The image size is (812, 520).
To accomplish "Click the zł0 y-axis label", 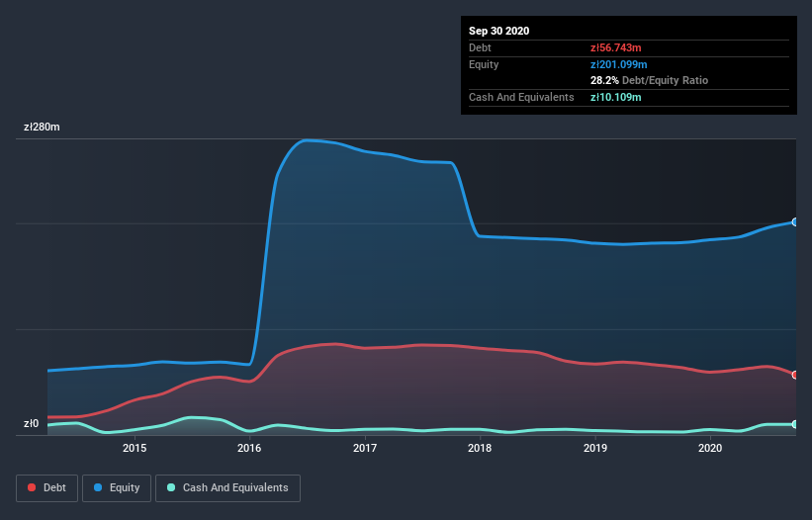I will click(31, 424).
